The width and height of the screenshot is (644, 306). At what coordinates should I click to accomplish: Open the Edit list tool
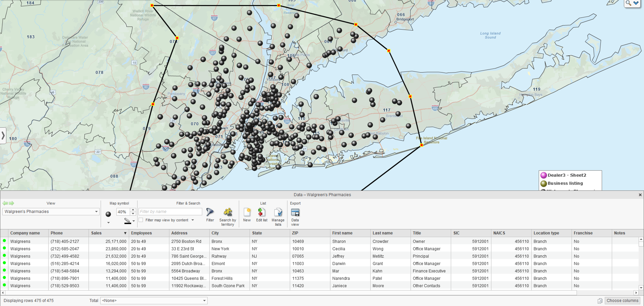[x=261, y=215]
